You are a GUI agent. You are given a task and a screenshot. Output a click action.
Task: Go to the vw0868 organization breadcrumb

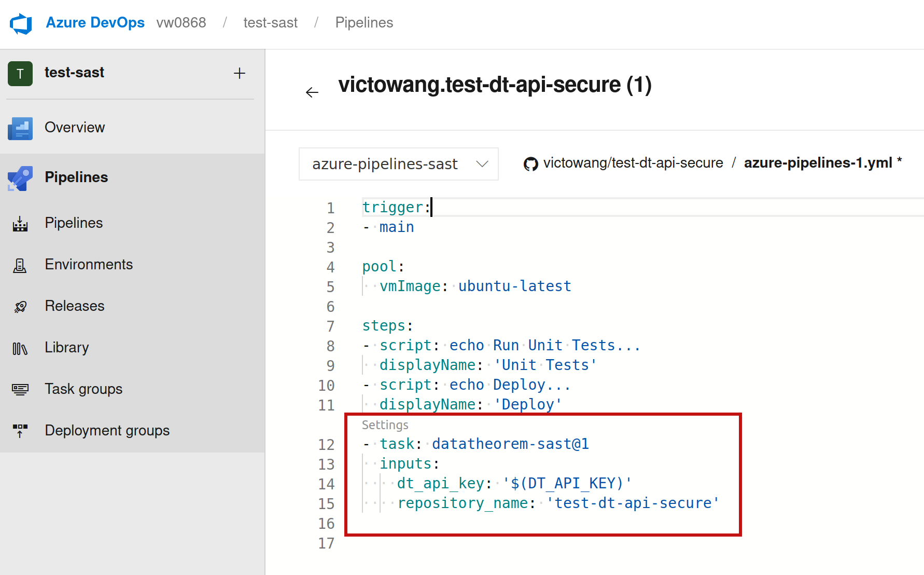click(181, 23)
